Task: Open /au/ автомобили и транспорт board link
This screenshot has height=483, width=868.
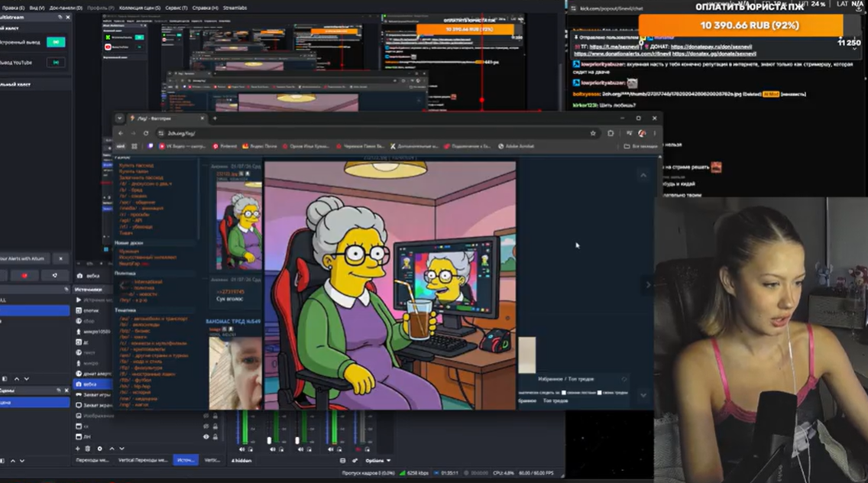Action: point(154,319)
